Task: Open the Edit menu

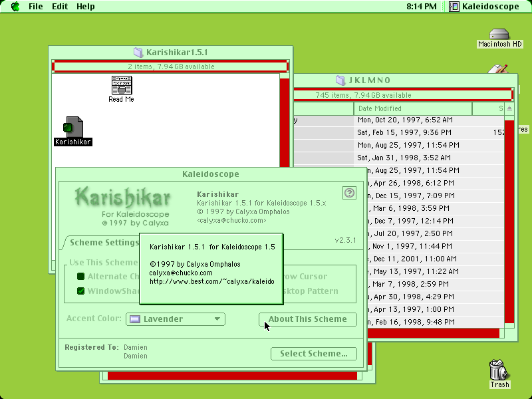Action: [60, 7]
